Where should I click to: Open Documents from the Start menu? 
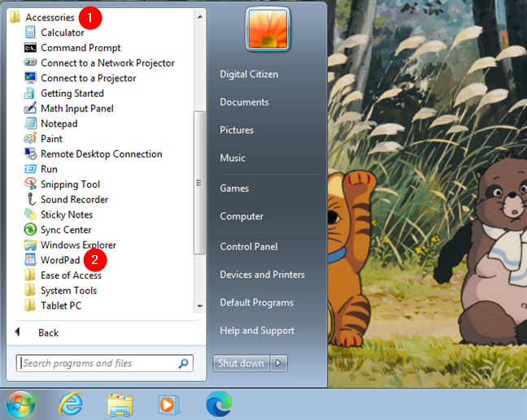point(244,102)
